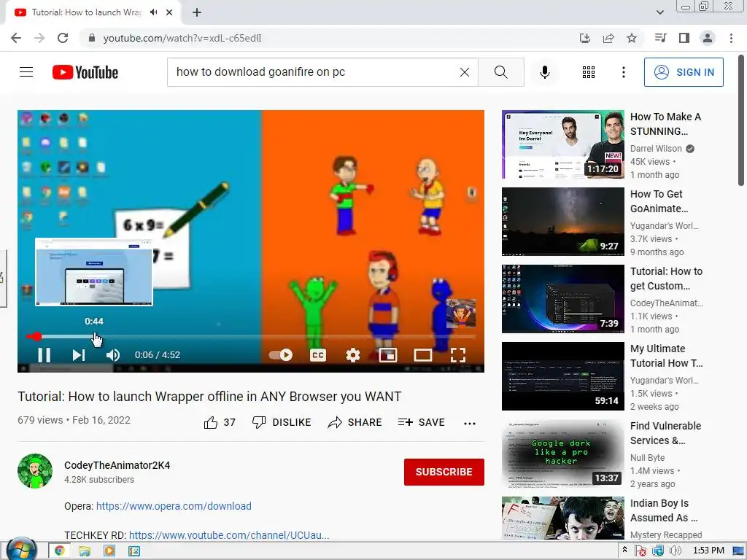Switch to theater mode
Screen dimensions: 747x560
pyautogui.click(x=422, y=355)
